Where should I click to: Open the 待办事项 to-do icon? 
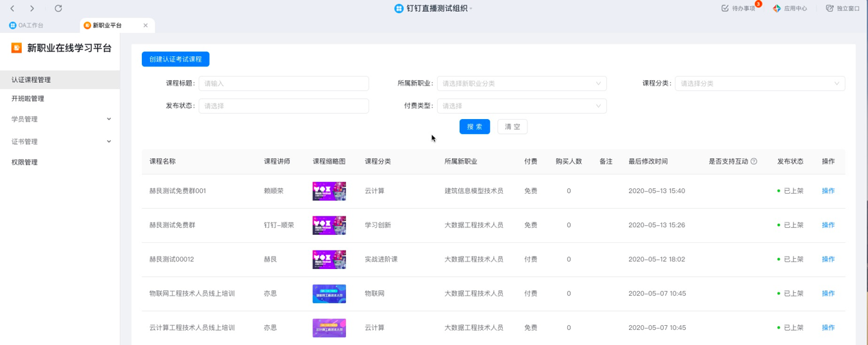tap(726, 8)
